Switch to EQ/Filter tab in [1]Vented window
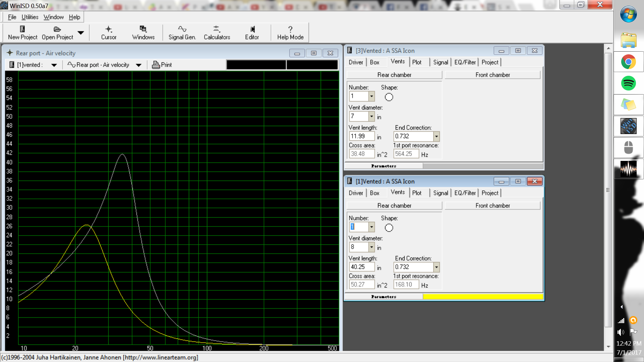 [465, 193]
